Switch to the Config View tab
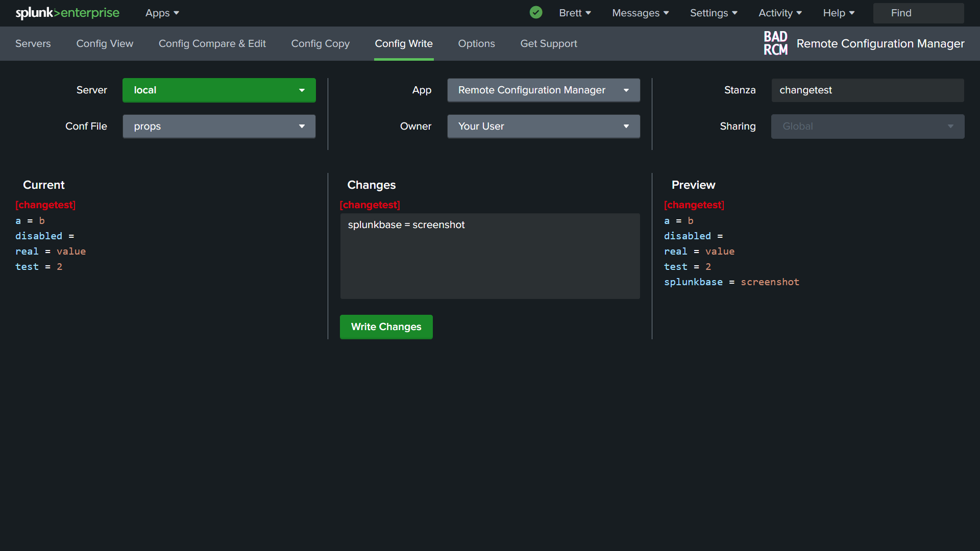The width and height of the screenshot is (980, 551). pyautogui.click(x=105, y=43)
